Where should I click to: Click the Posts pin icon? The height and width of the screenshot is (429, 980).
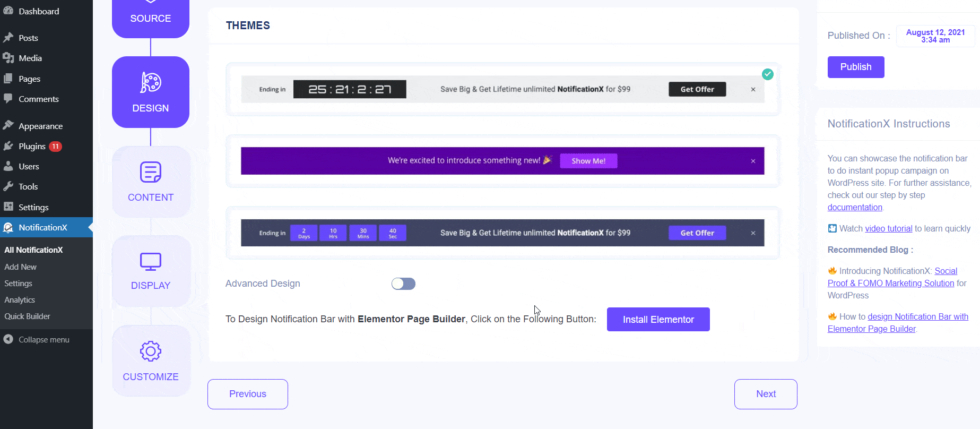coord(8,38)
